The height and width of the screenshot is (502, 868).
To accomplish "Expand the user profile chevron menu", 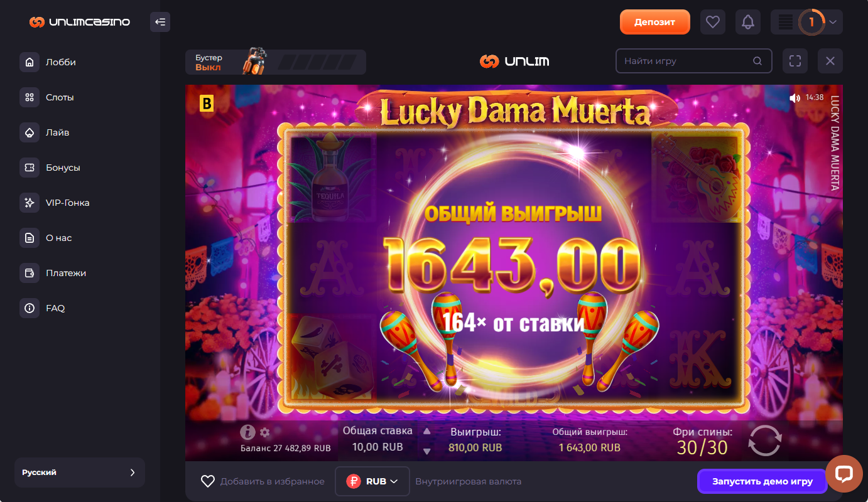I will 833,22.
